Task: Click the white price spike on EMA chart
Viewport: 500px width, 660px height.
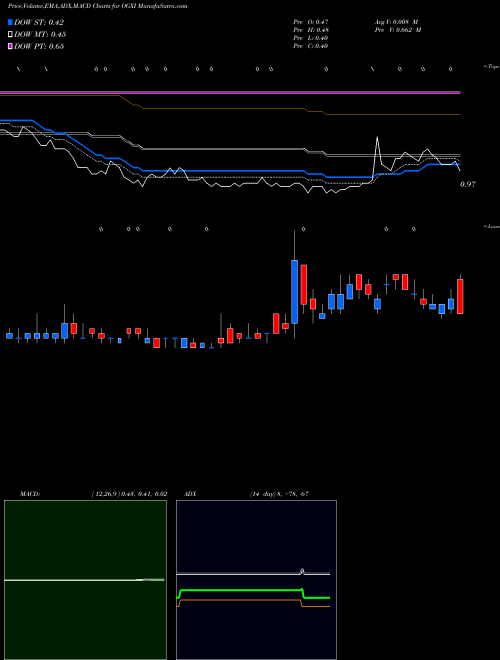Action: click(x=377, y=152)
